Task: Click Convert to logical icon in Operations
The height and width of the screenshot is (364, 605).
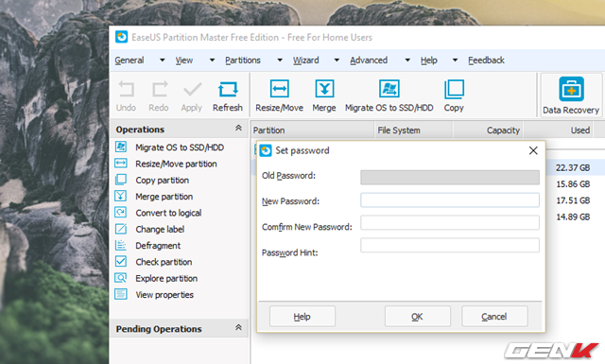Action: click(121, 213)
